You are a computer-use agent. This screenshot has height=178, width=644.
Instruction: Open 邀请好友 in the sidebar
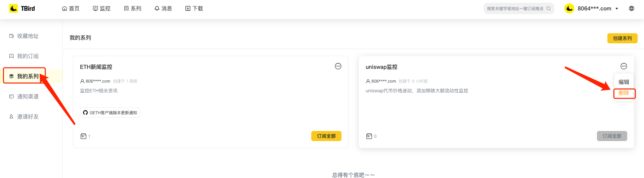click(28, 117)
